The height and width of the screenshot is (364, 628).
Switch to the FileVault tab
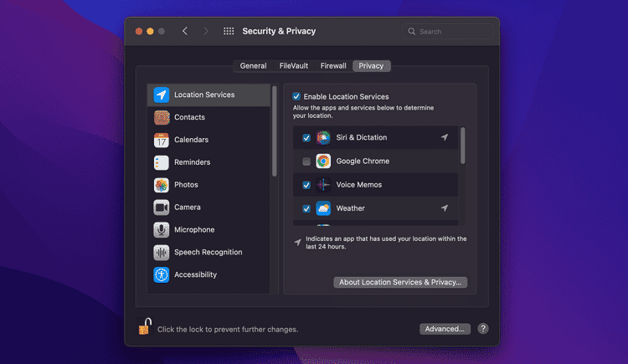coord(294,66)
